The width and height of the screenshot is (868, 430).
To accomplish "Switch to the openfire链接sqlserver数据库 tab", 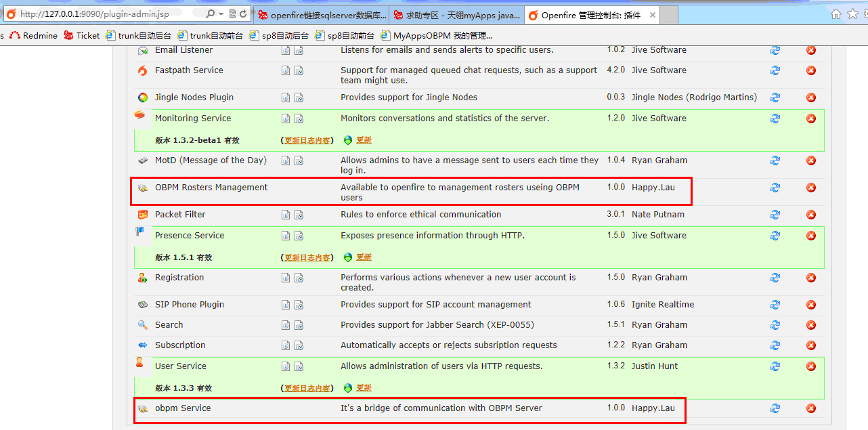I will [x=321, y=15].
